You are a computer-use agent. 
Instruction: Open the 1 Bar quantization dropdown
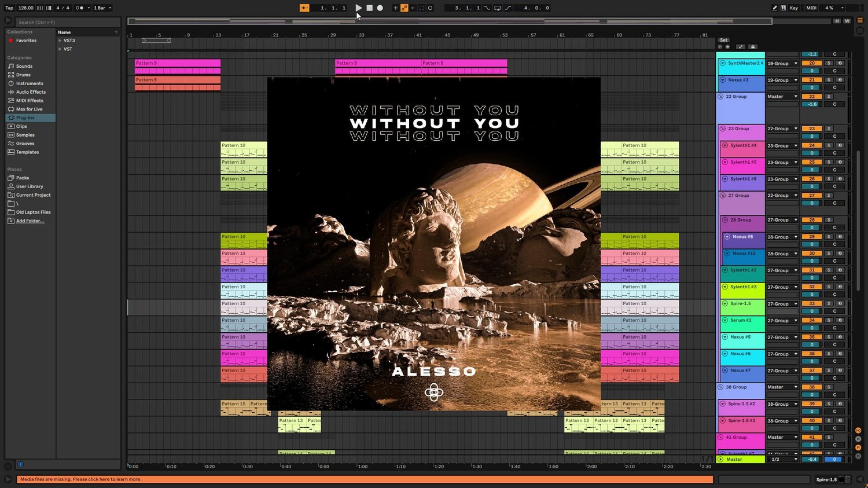(102, 8)
